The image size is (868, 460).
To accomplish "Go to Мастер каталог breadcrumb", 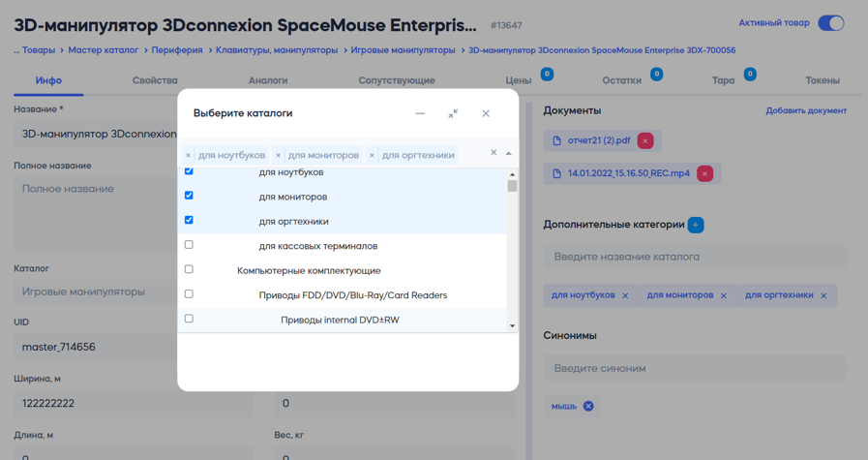I will (x=103, y=50).
